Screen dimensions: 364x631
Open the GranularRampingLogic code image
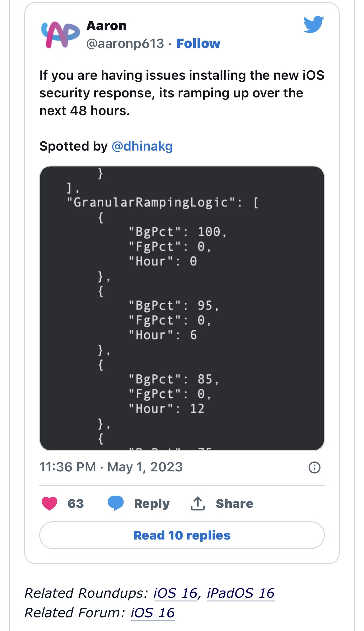pyautogui.click(x=182, y=308)
